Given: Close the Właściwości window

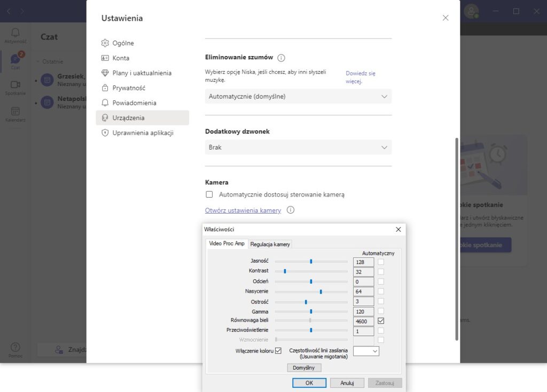Looking at the screenshot, I should coord(398,230).
